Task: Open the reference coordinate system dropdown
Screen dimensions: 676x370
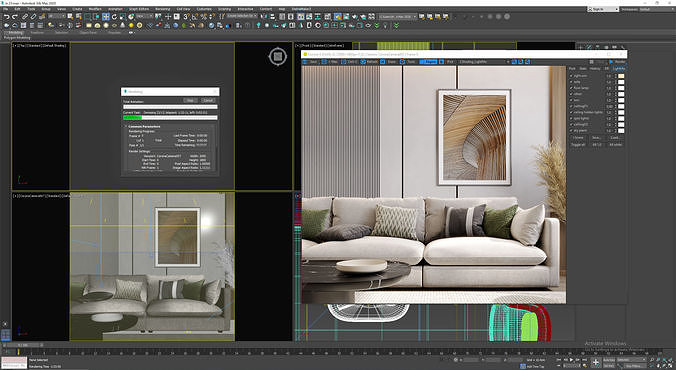Action: tap(145, 16)
